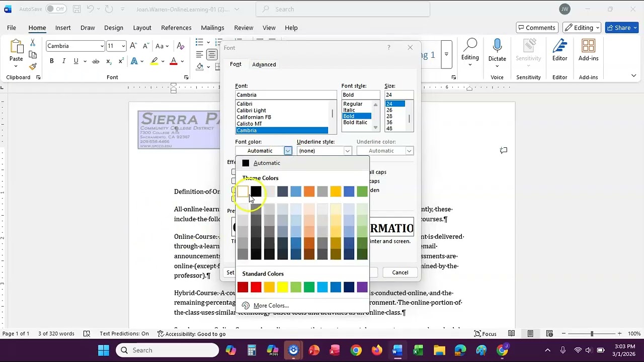Open the Layout ribbon tab
The width and height of the screenshot is (644, 362).
pyautogui.click(x=142, y=28)
